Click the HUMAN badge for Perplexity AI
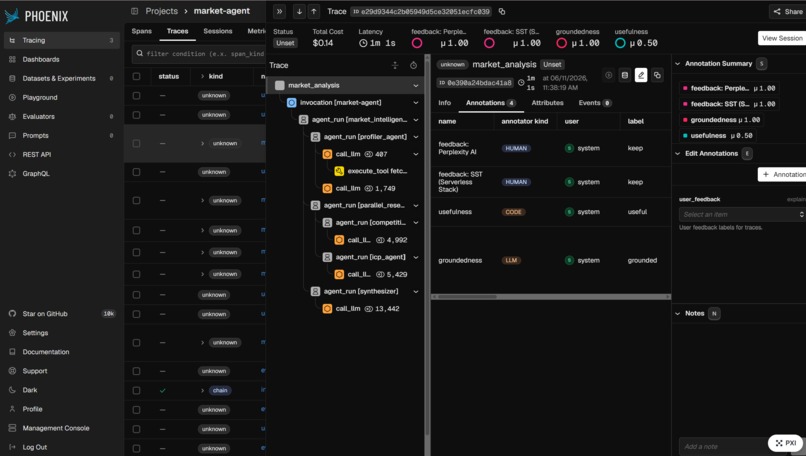This screenshot has height=456, width=806. 516,148
